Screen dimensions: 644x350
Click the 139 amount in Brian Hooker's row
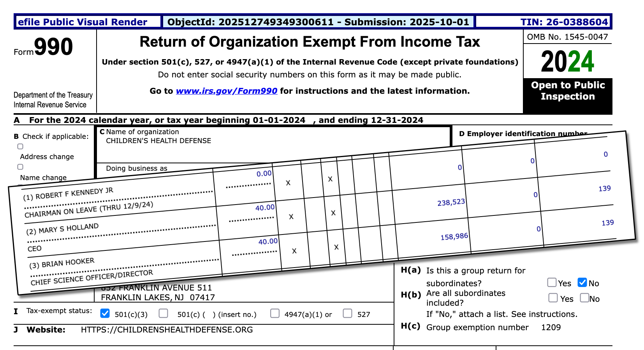coord(608,223)
